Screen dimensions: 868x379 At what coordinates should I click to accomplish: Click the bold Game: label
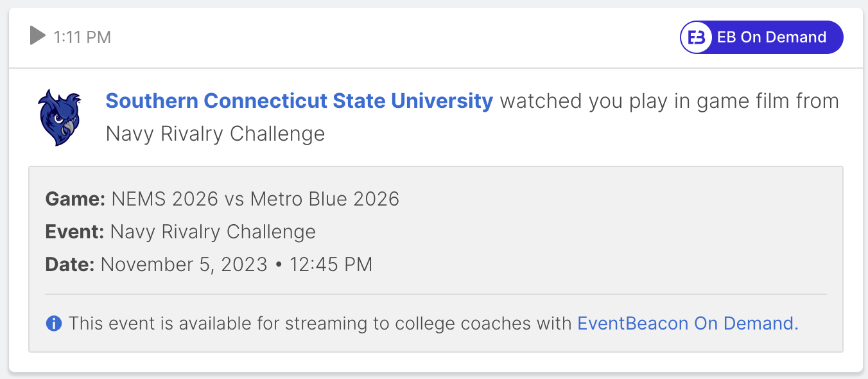(x=75, y=199)
